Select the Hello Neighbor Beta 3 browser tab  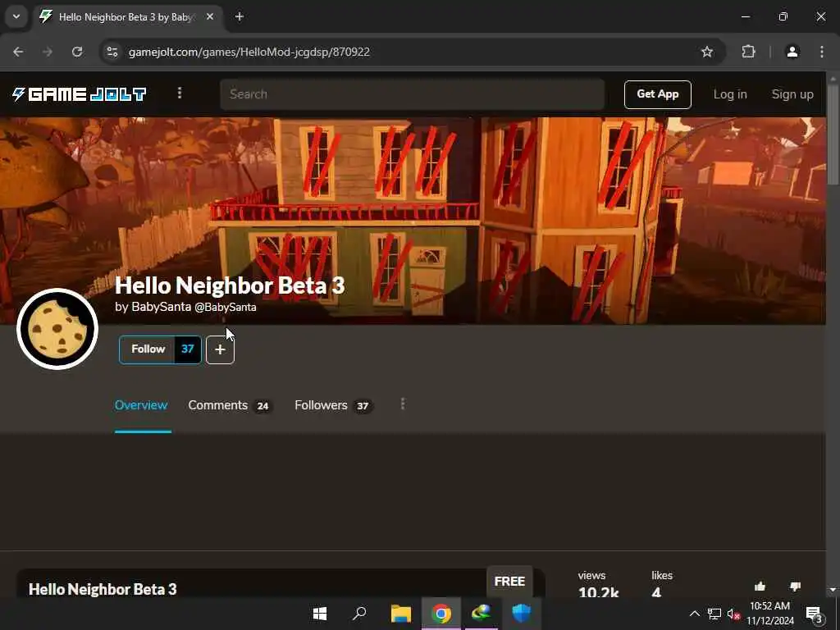point(127,16)
